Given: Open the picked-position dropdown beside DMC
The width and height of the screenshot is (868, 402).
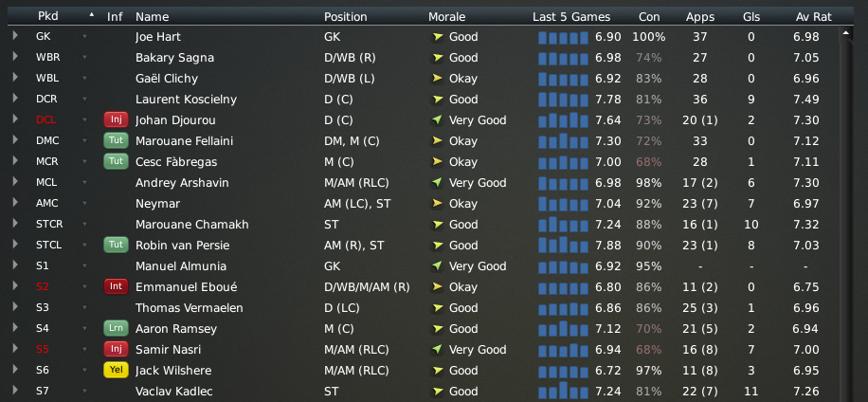Looking at the screenshot, I should click(84, 140).
